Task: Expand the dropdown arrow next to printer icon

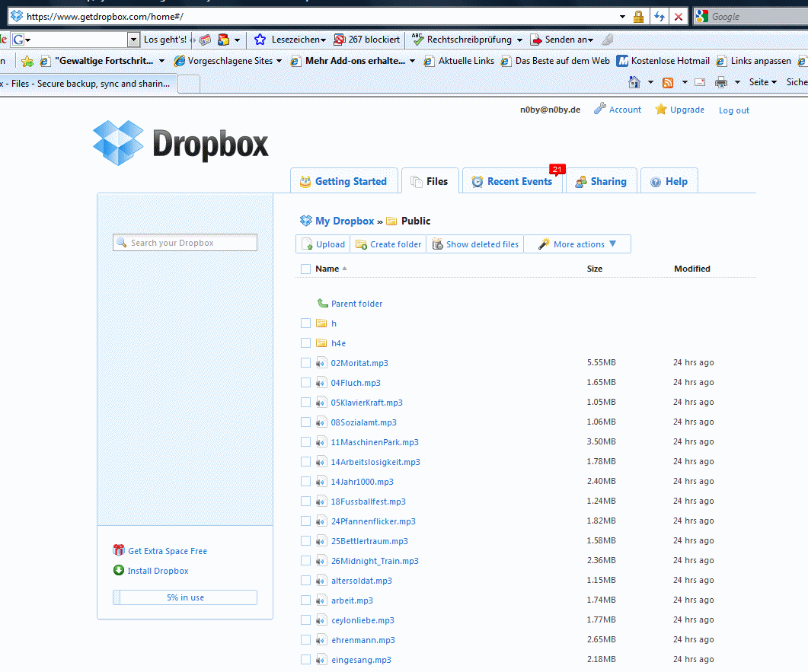Action: pyautogui.click(x=737, y=82)
